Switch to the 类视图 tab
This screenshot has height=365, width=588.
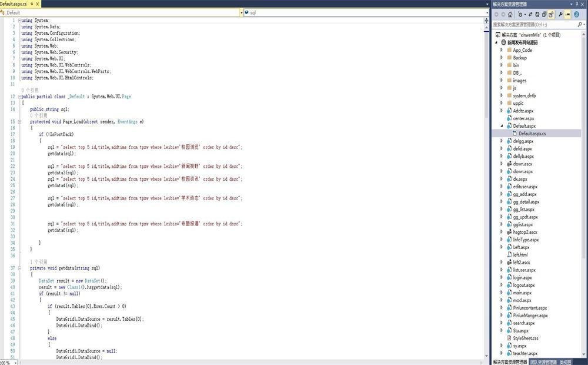pyautogui.click(x=564, y=362)
